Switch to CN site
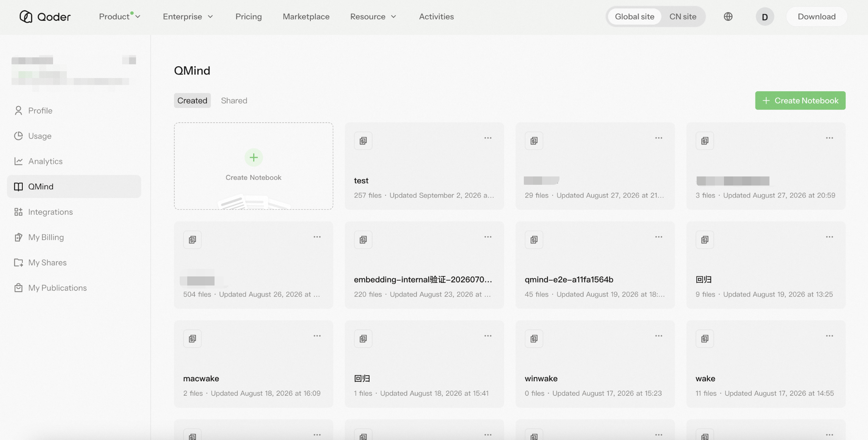This screenshot has height=440, width=868. 683,17
